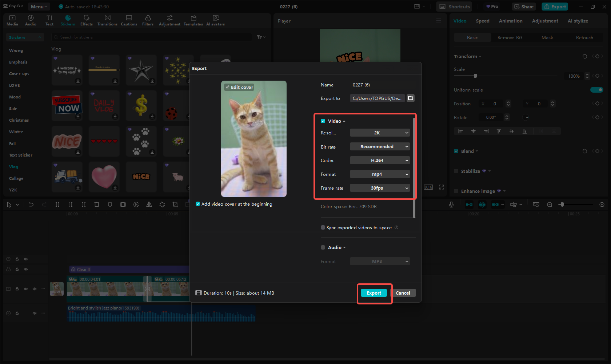611x364 pixels.
Task: Toggle off Uniform scale
Action: (597, 90)
